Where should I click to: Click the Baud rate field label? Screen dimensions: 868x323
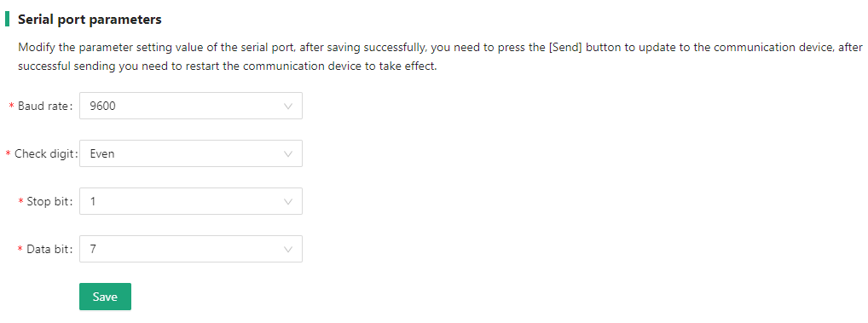[45, 107]
